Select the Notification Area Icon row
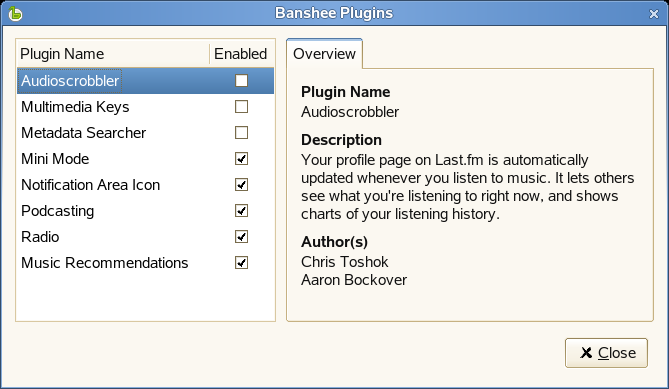Viewport: 669px width, 389px height. [x=145, y=185]
